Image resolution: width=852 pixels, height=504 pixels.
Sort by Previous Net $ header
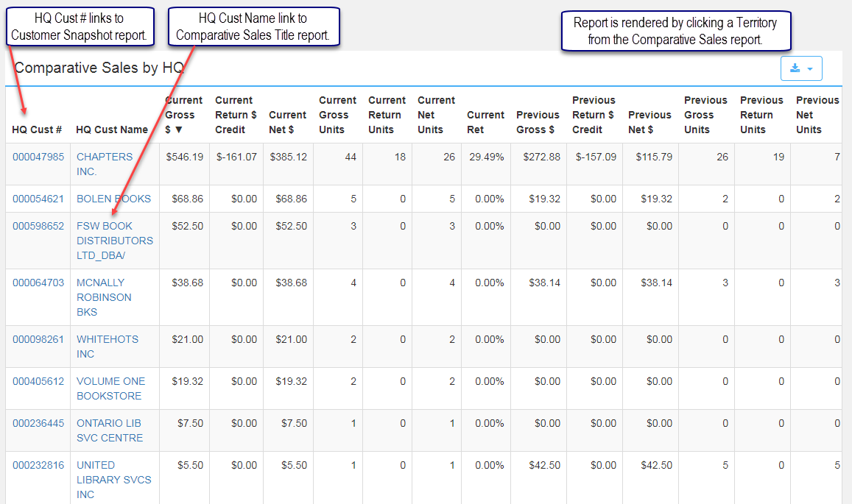click(x=649, y=122)
